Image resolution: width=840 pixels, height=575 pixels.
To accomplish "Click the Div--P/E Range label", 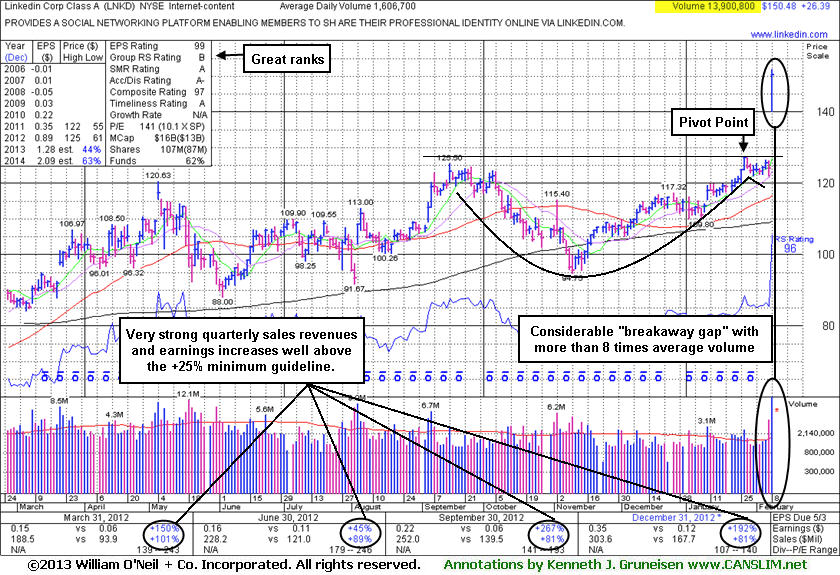I will pos(805,550).
